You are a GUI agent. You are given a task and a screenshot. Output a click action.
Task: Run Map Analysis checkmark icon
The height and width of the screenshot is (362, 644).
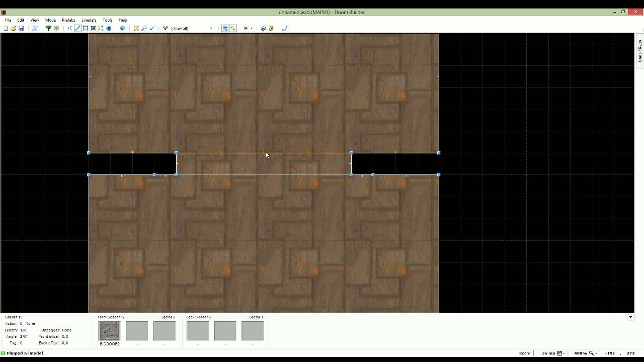tap(152, 28)
